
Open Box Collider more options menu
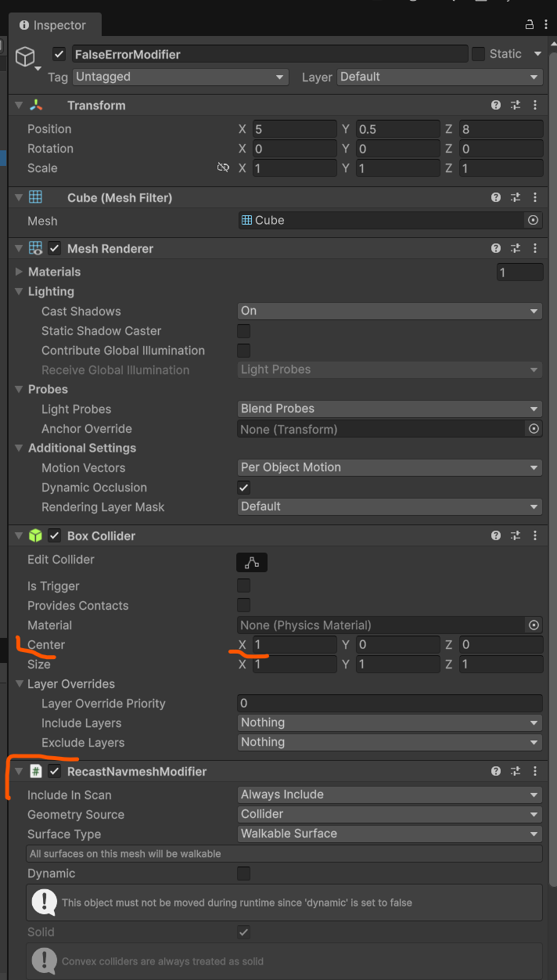click(x=535, y=535)
